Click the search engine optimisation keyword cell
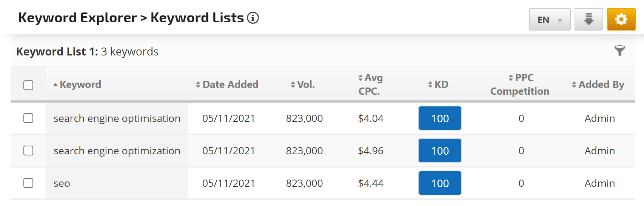The width and height of the screenshot is (644, 206). 117,118
